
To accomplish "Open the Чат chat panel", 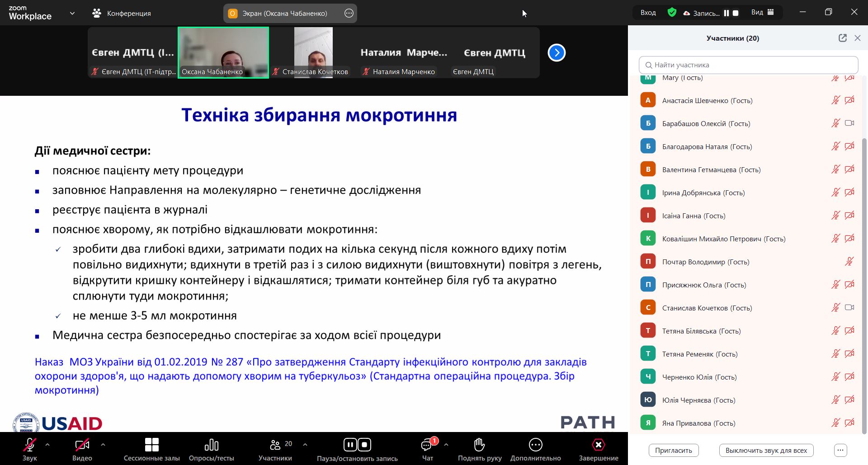I will 427,445.
